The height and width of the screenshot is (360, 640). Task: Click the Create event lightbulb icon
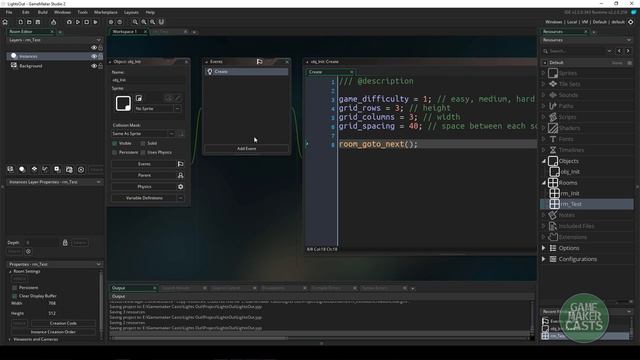(x=210, y=71)
